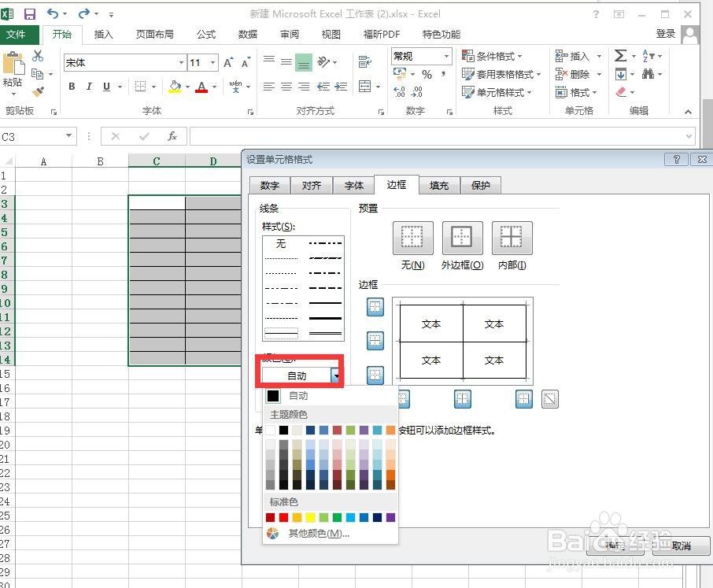Toggle underline formatting

(106, 87)
